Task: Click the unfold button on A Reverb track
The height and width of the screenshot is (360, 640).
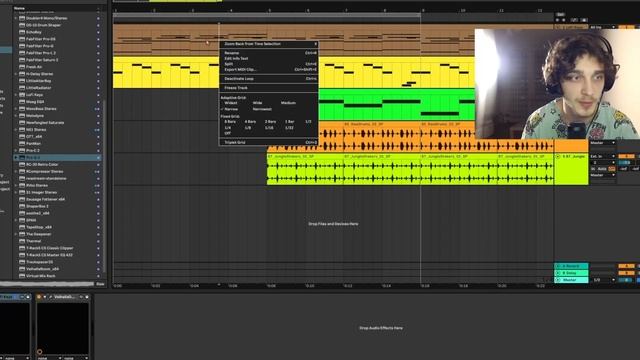Action: pyautogui.click(x=558, y=266)
